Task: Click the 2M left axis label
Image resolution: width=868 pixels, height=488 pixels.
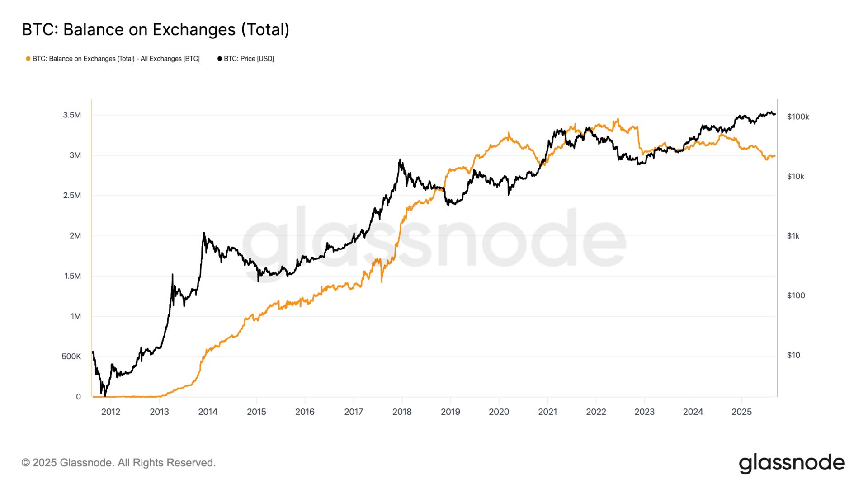Action: 75,236
